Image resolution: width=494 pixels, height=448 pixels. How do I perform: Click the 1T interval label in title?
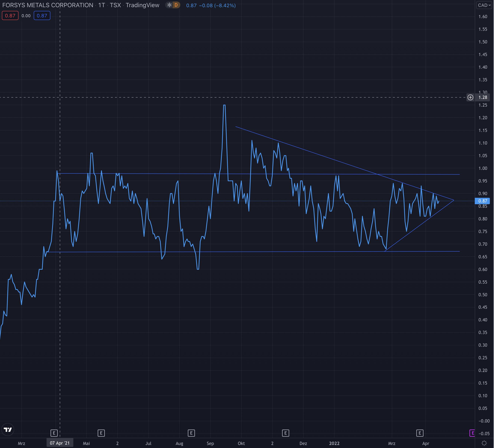[101, 5]
